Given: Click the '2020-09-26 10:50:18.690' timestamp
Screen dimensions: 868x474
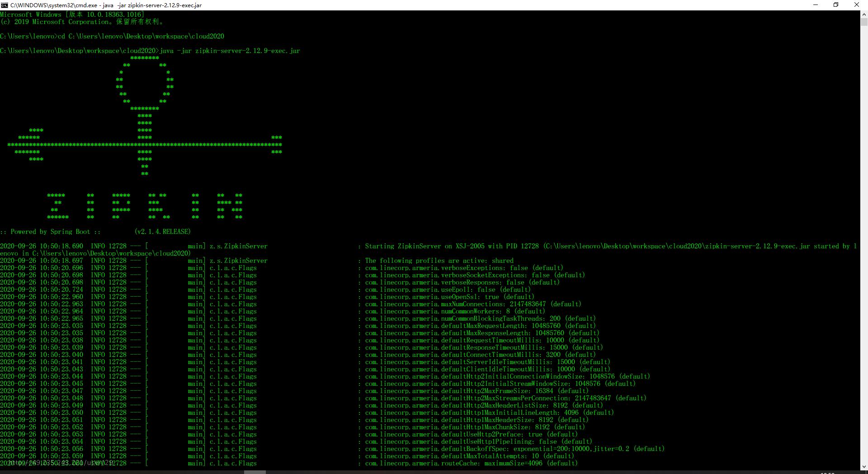Looking at the screenshot, I should (42, 246).
